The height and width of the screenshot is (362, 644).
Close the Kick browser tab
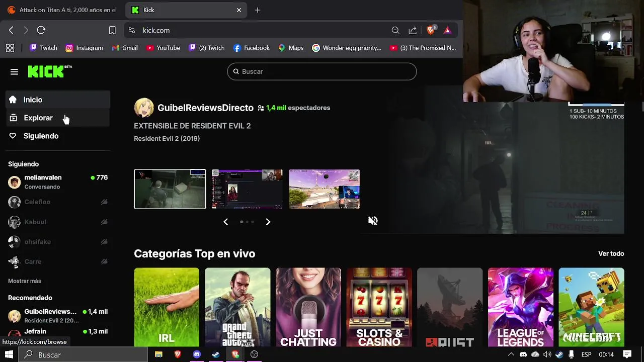239,10
